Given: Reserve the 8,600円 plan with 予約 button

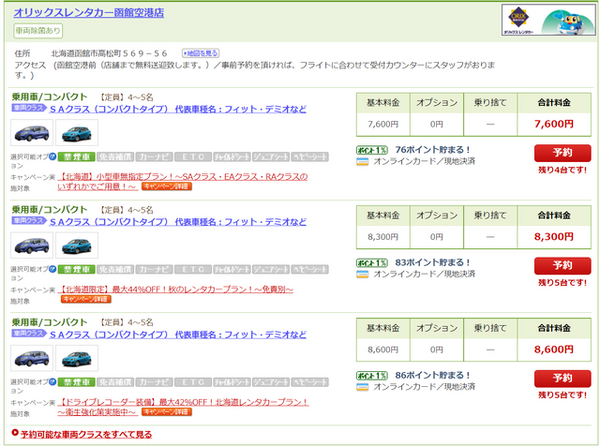Looking at the screenshot, I should [562, 378].
